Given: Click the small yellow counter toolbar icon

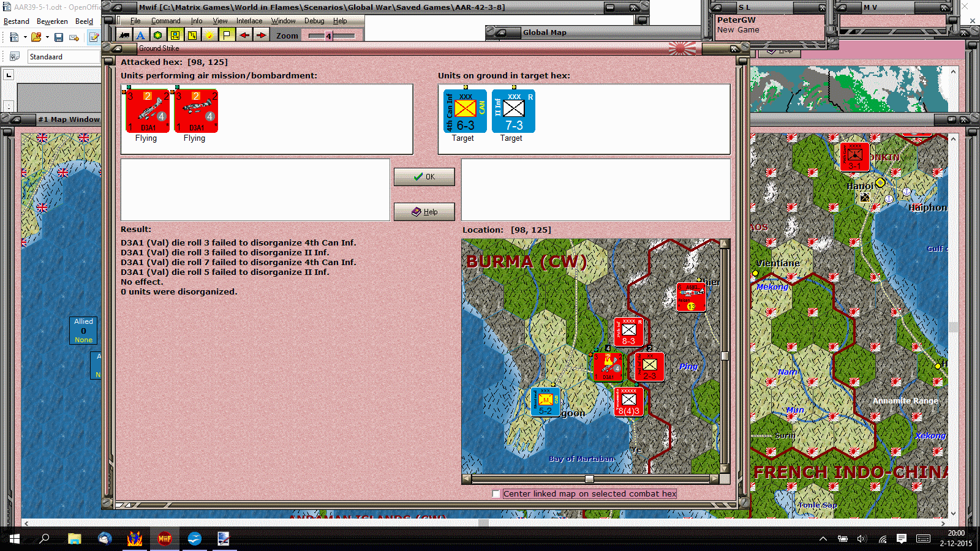Looking at the screenshot, I should tap(192, 35).
